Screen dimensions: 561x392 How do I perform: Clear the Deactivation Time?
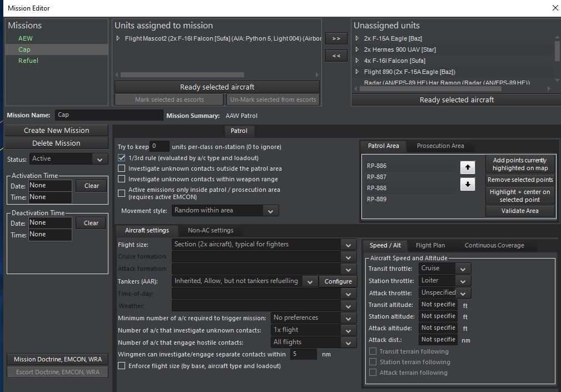(x=91, y=223)
